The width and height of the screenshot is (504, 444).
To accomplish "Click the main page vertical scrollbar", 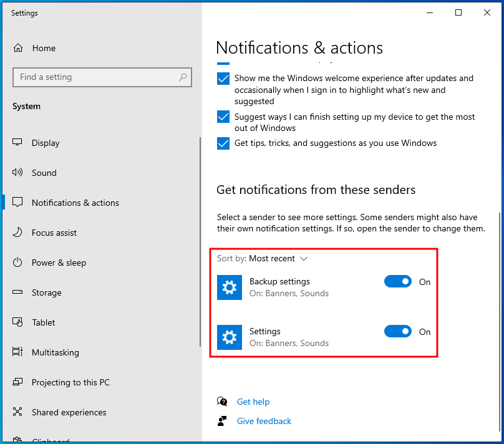I will point(500,321).
